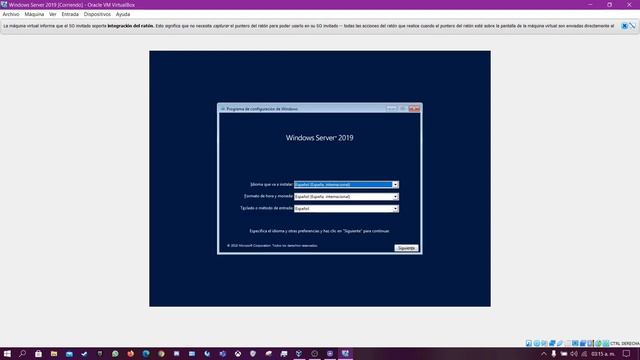Close the Windows setup program dialog
The image size is (640, 360).
tap(414, 109)
